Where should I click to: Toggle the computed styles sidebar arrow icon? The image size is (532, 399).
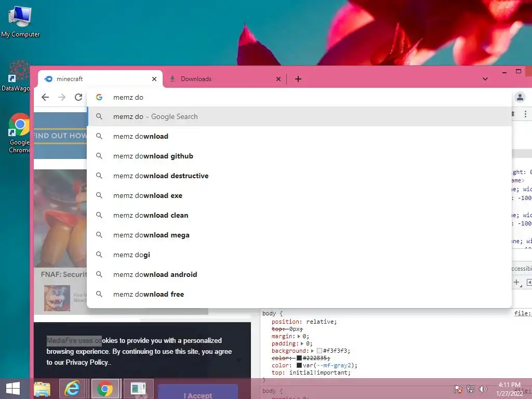[x=529, y=282]
